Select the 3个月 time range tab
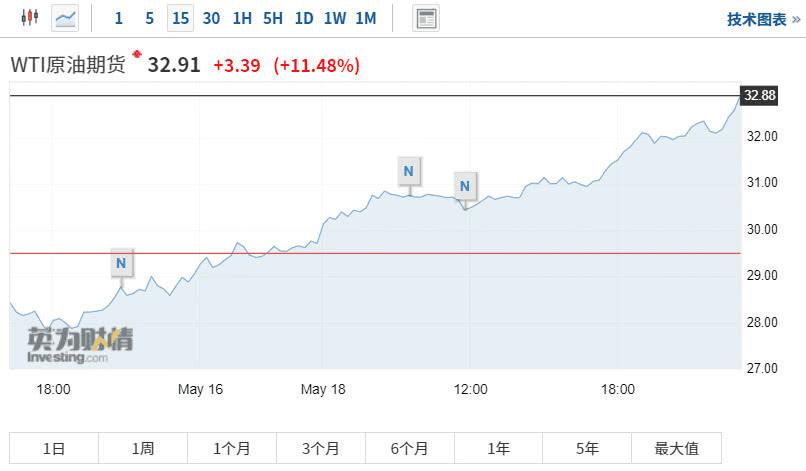The width and height of the screenshot is (806, 471). coord(320,449)
